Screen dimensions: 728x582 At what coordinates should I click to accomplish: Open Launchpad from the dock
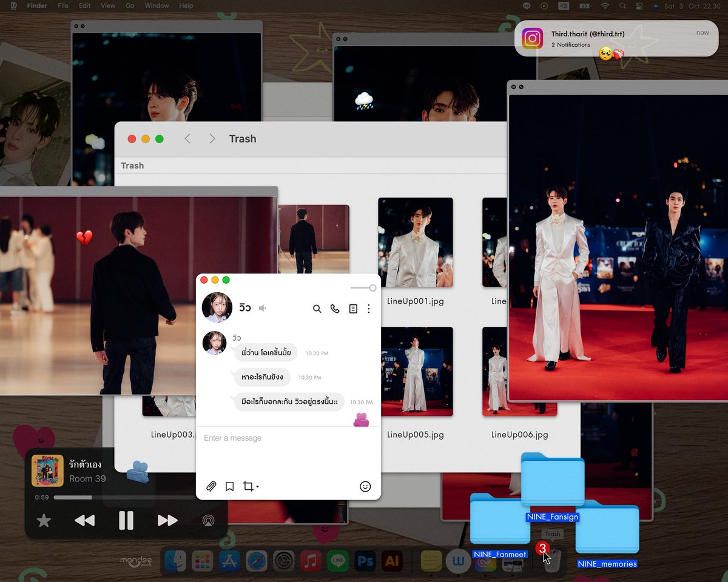pyautogui.click(x=202, y=561)
